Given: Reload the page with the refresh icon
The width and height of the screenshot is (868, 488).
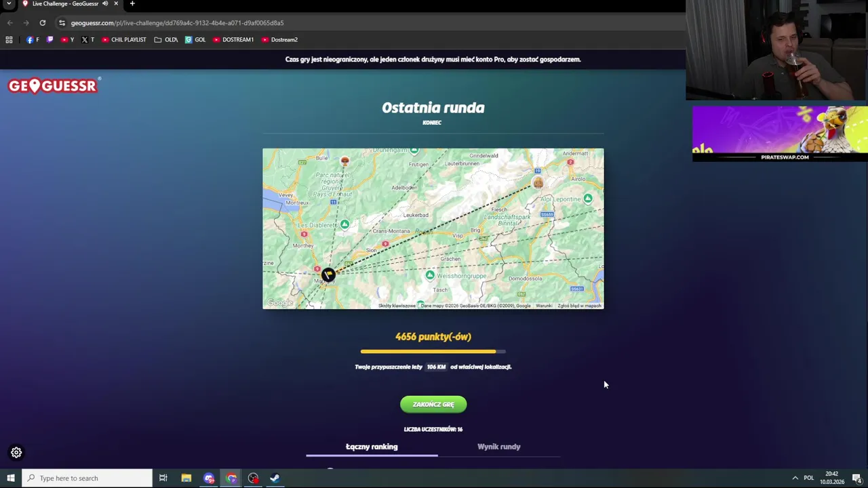Looking at the screenshot, I should (42, 22).
